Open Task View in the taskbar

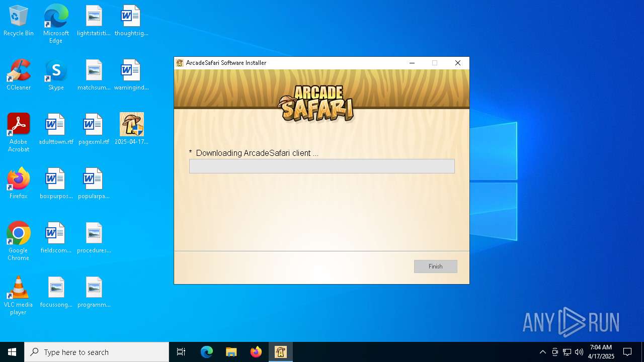[x=181, y=352]
